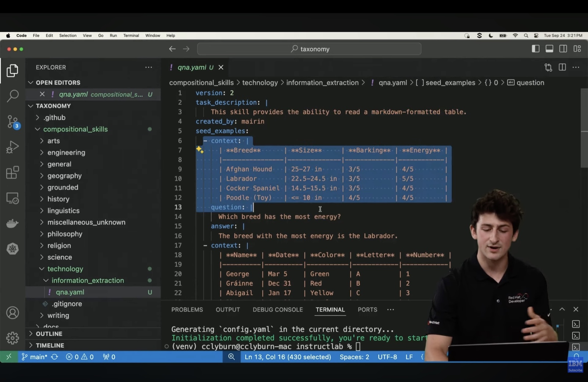Select the Search view icon
588x382 pixels.
(12, 96)
